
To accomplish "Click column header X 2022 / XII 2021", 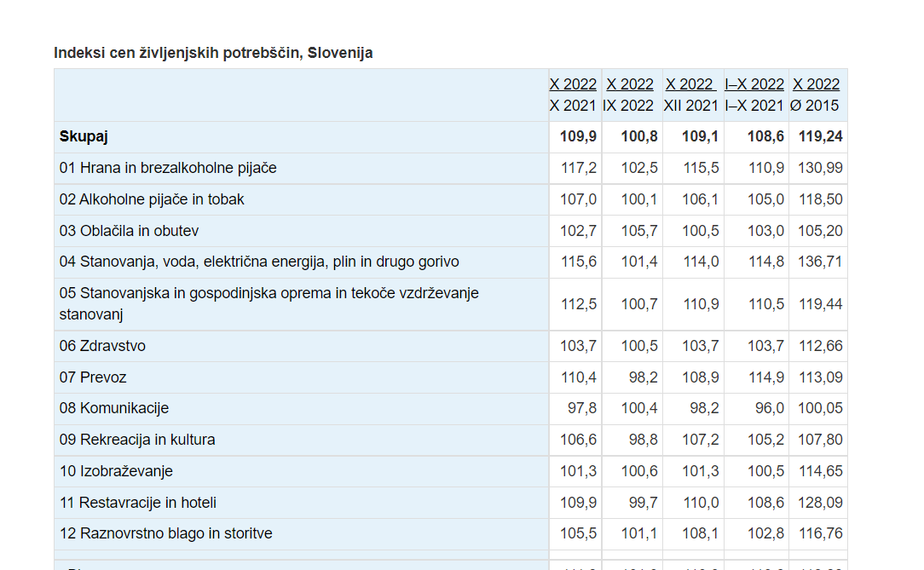I will click(x=690, y=95).
